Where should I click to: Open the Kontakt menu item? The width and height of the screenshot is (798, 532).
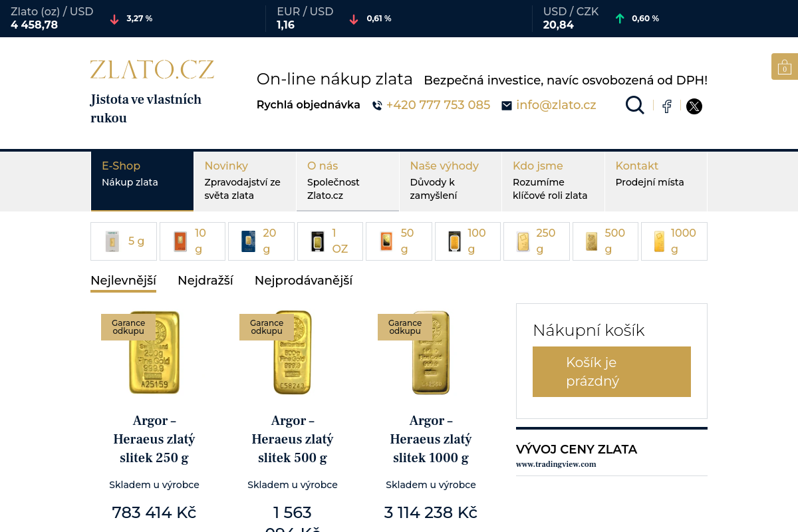[656, 181]
